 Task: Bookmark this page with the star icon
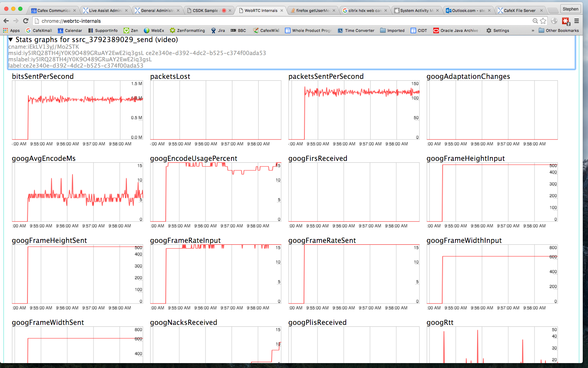(543, 21)
